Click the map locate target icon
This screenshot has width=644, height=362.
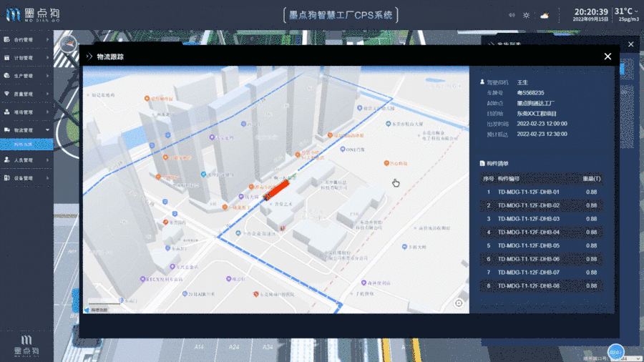point(459,303)
